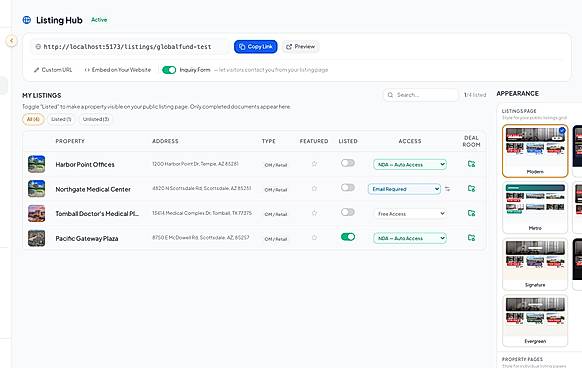582x368 pixels.
Task: Click Pacific Gateway Plaza property thumbnail
Action: click(x=36, y=238)
